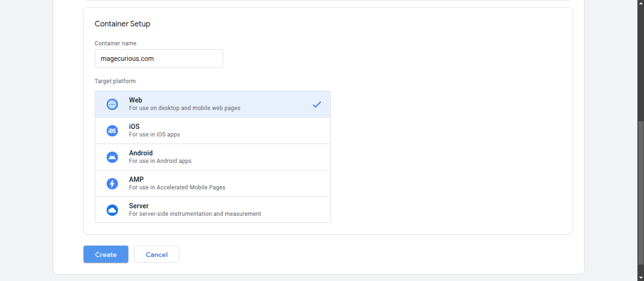Click the Web globe icon
The width and height of the screenshot is (644, 281).
pos(112,104)
